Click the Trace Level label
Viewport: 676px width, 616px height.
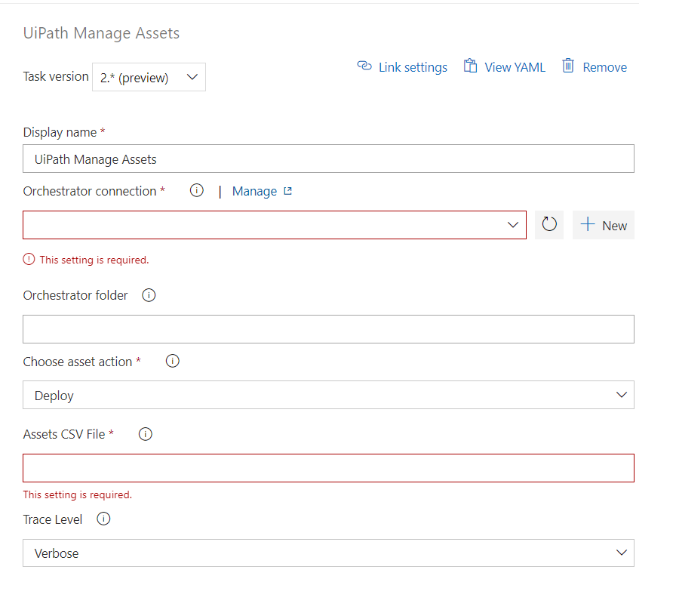click(53, 519)
